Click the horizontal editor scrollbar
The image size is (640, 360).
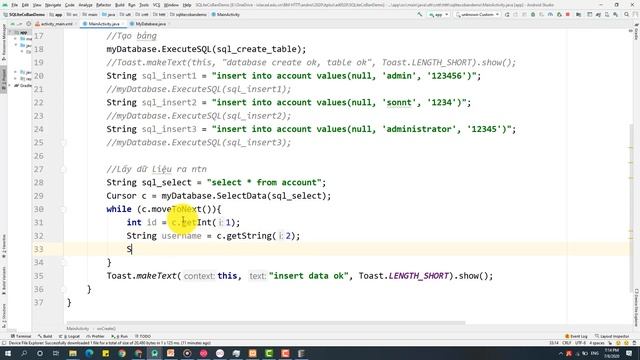[x=265, y=323]
